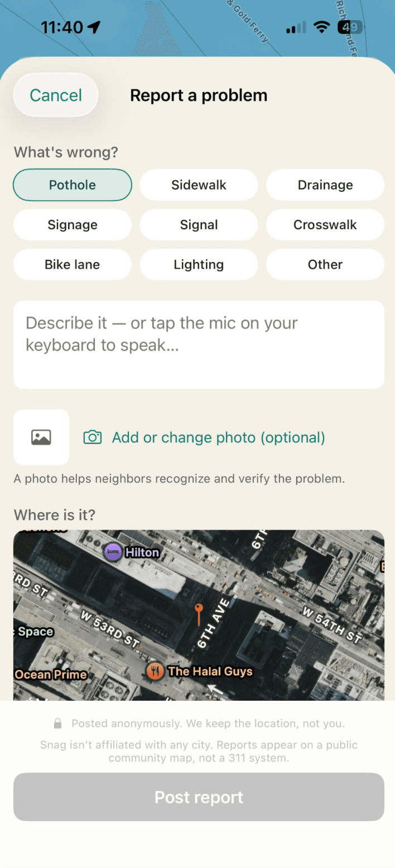Select the Crosswalk chip
Image resolution: width=395 pixels, height=868 pixels.
(x=325, y=225)
